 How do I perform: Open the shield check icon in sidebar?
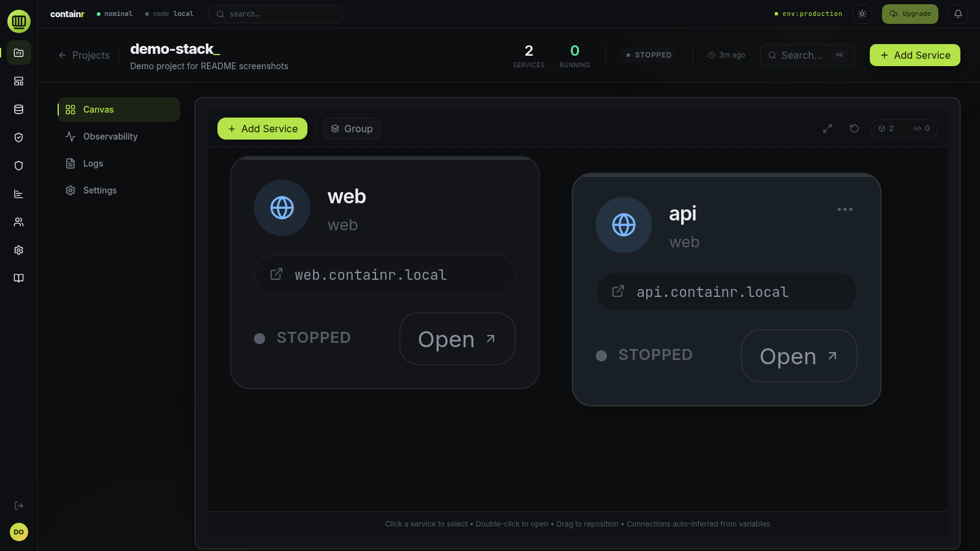19,138
